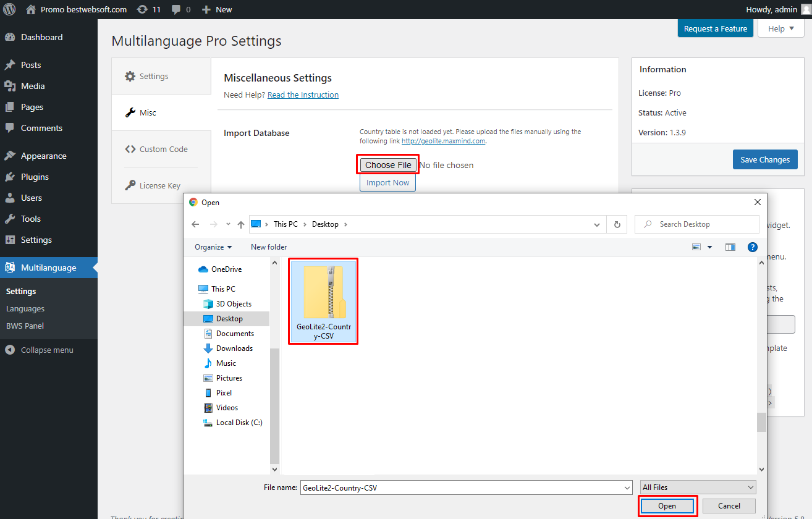This screenshot has height=519, width=812.
Task: Open the blue help icon in dialog
Action: coord(753,247)
